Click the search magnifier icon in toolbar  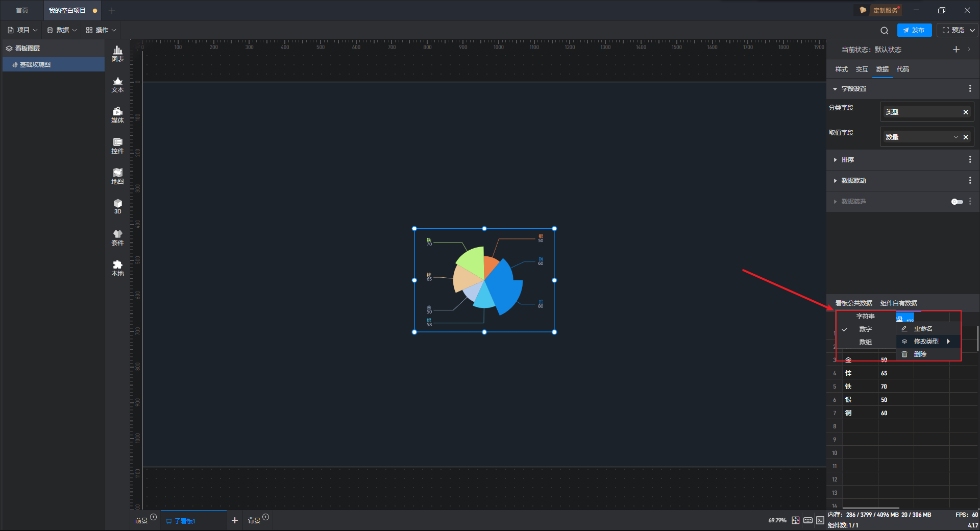[x=884, y=30]
